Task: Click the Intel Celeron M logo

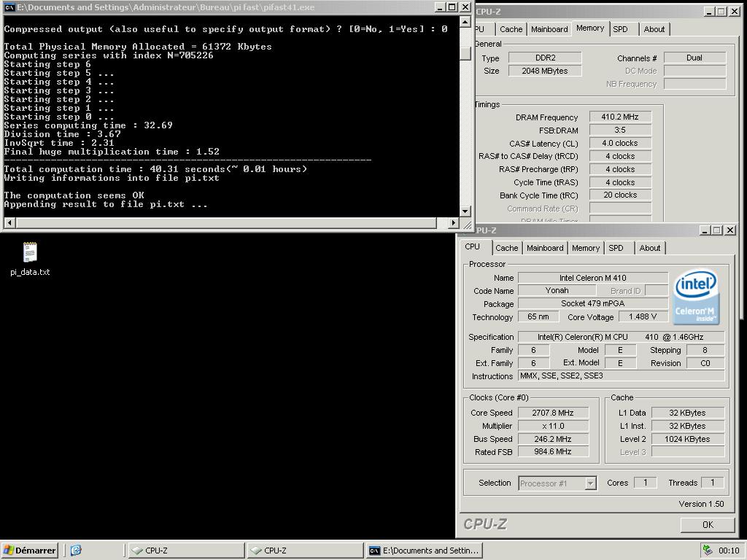Action: [x=696, y=297]
